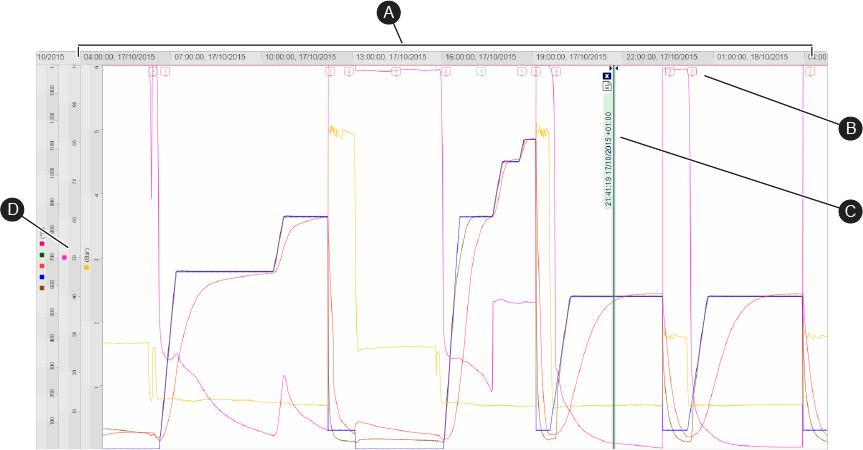Select the brown legend square
This screenshot has height=450, width=863.
click(42, 288)
